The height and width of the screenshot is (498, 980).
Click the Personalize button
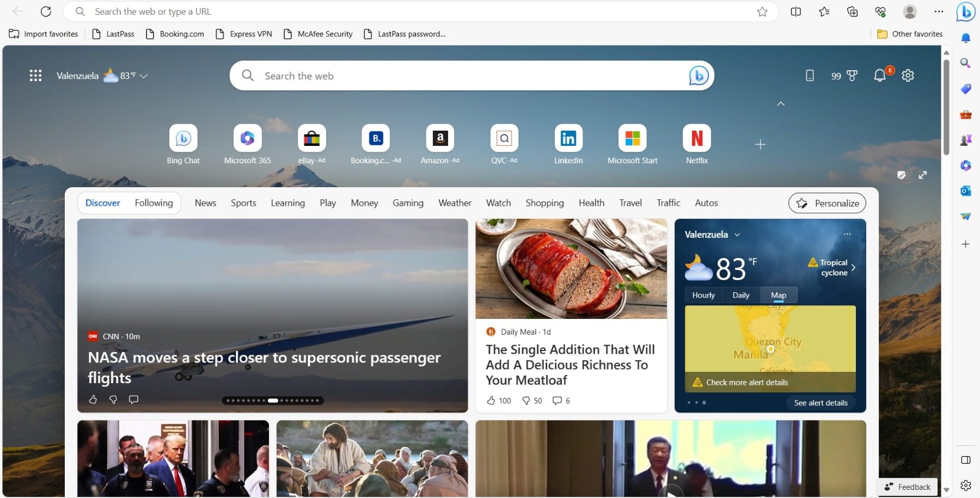click(x=827, y=203)
